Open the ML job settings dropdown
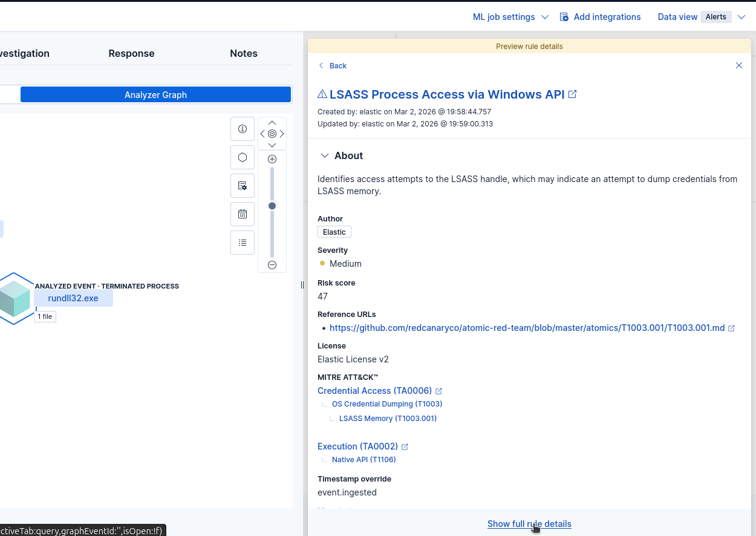 click(510, 17)
